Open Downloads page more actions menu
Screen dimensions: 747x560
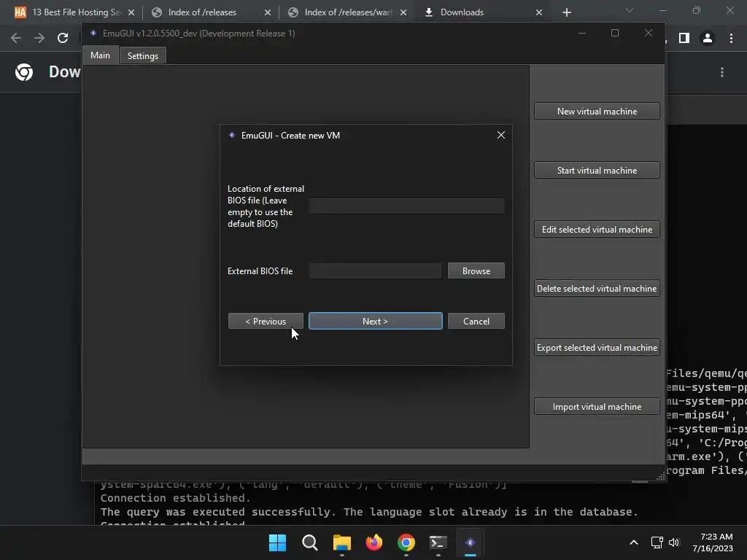point(722,72)
